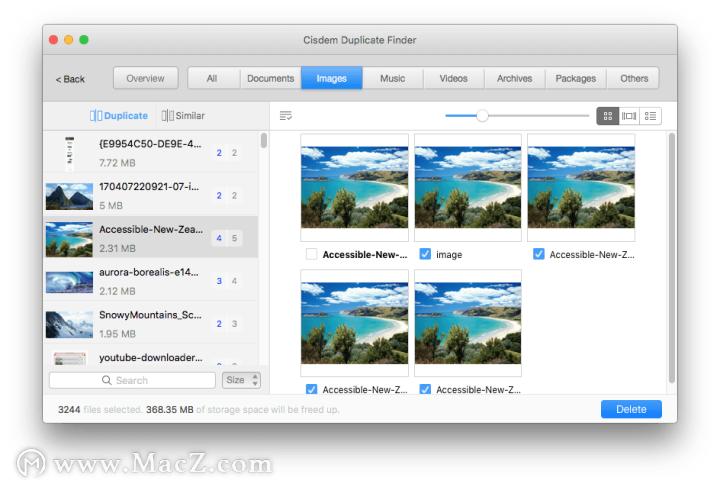This screenshot has height=484, width=720.
Task: Open the Size sort dropdown
Action: [241, 380]
